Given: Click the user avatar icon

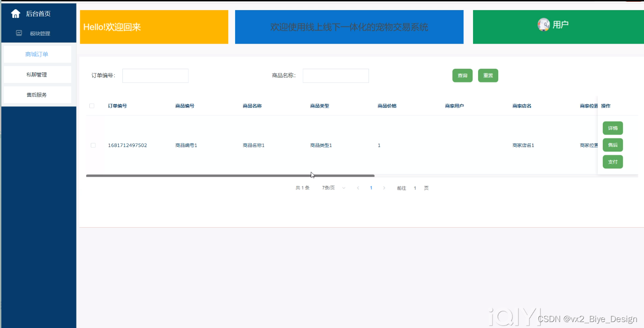Looking at the screenshot, I should click(x=544, y=25).
